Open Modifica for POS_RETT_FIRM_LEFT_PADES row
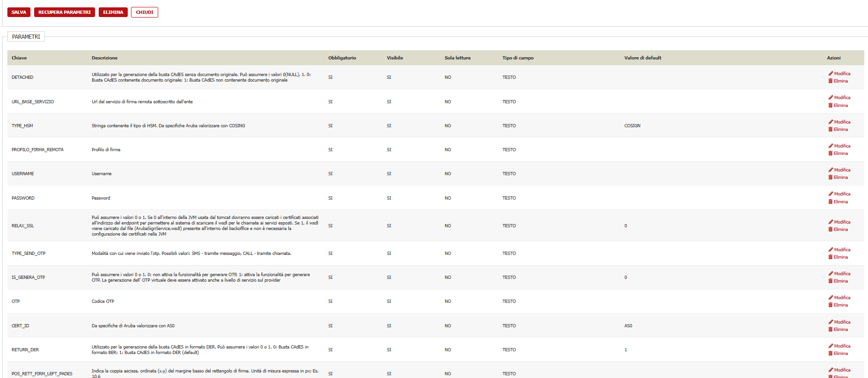Image resolution: width=868 pixels, height=378 pixels. click(x=842, y=370)
